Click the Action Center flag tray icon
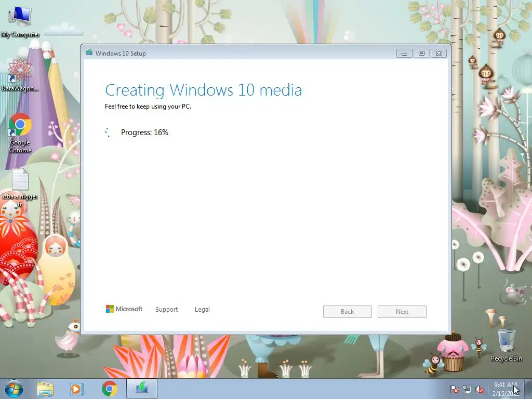This screenshot has height=399, width=532. [x=454, y=390]
